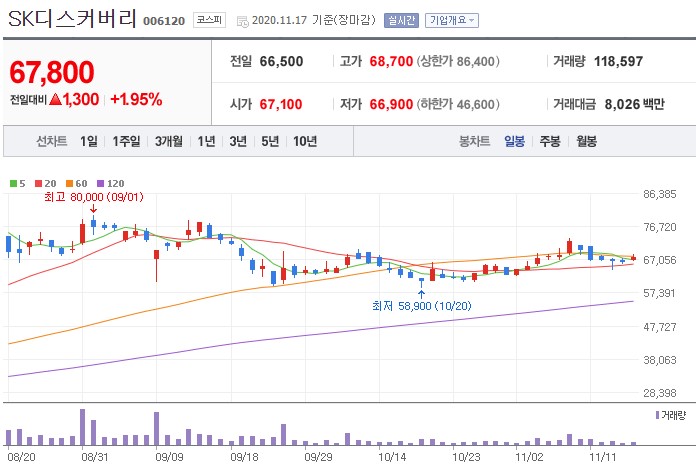This screenshot has width=696, height=469.
Task: Click the 저가 value 66,900
Action: pos(392,104)
